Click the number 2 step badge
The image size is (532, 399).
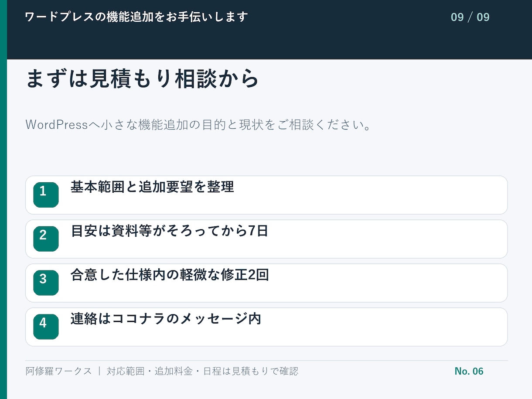point(46,239)
